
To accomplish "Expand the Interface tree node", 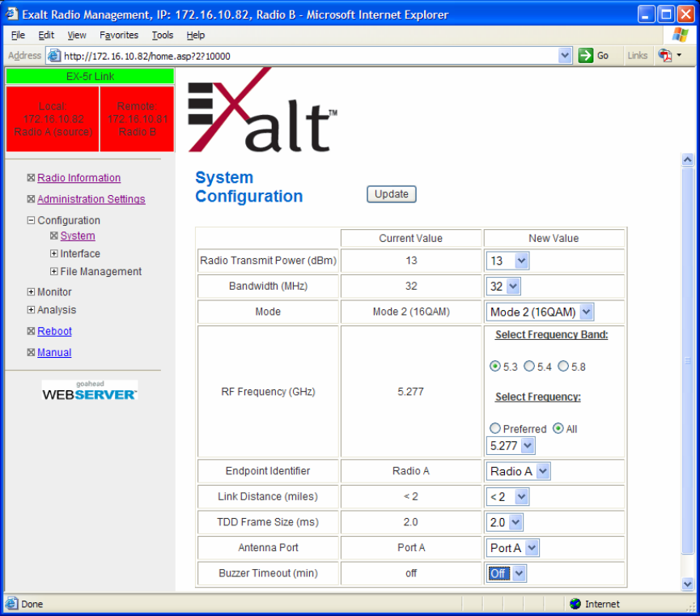I will pos(54,253).
